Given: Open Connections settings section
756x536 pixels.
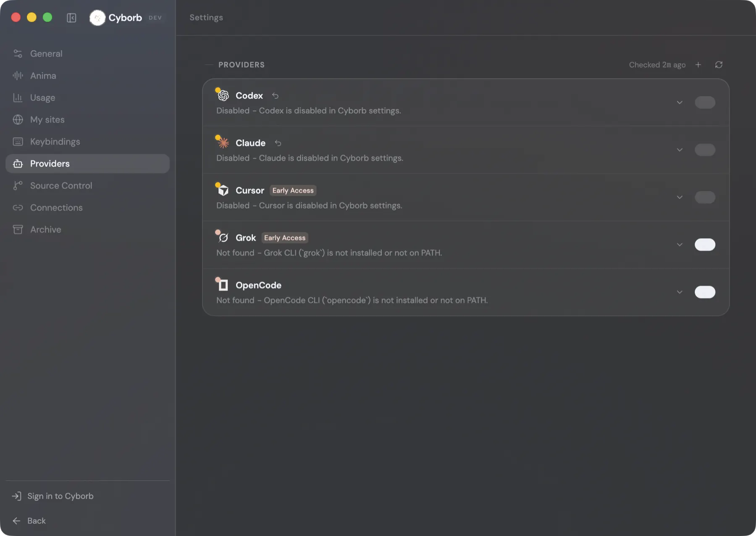Looking at the screenshot, I should pos(87,208).
